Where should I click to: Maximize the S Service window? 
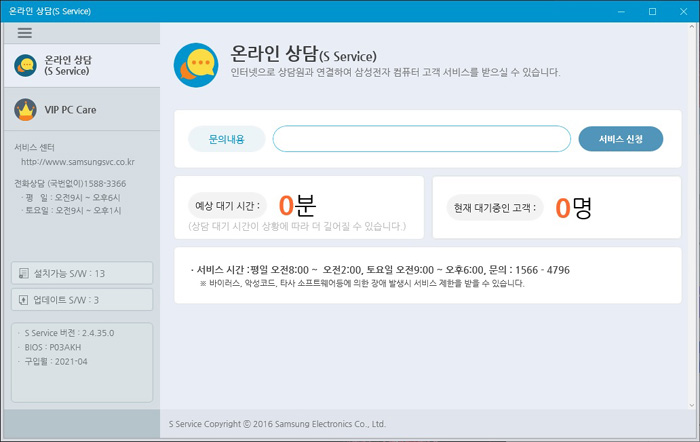pos(652,12)
